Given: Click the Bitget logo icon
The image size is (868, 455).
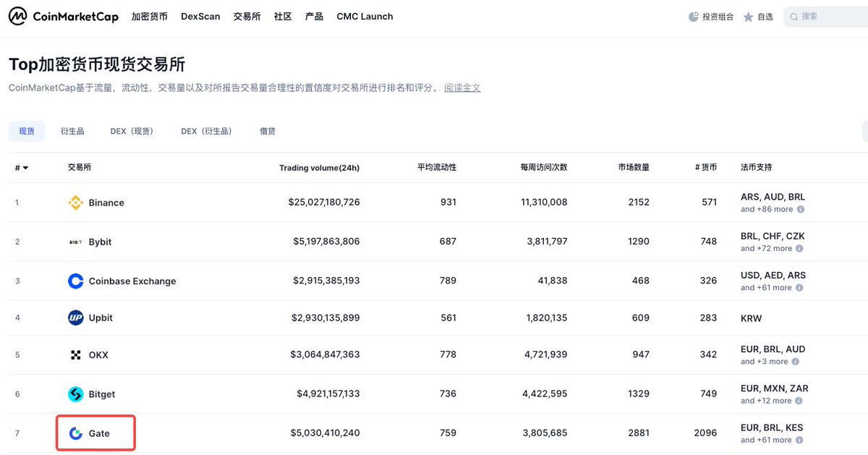Looking at the screenshot, I should (75, 394).
